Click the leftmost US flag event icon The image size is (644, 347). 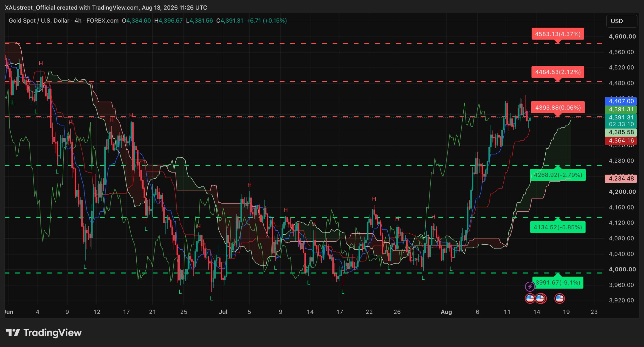pyautogui.click(x=530, y=298)
